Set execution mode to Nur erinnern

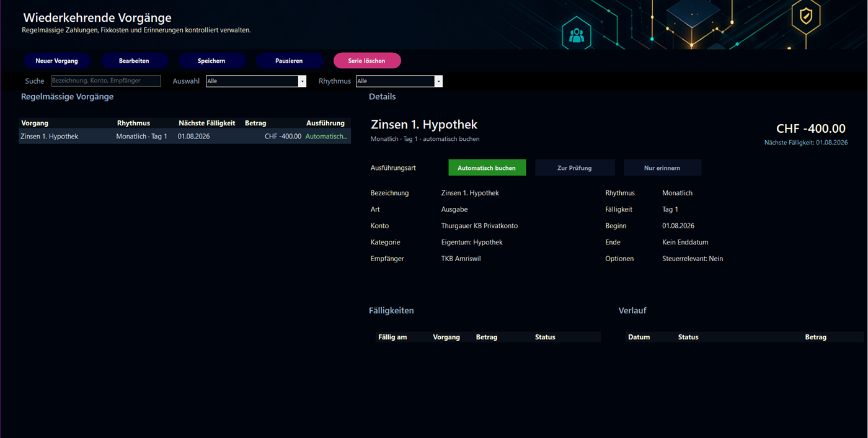(x=662, y=168)
